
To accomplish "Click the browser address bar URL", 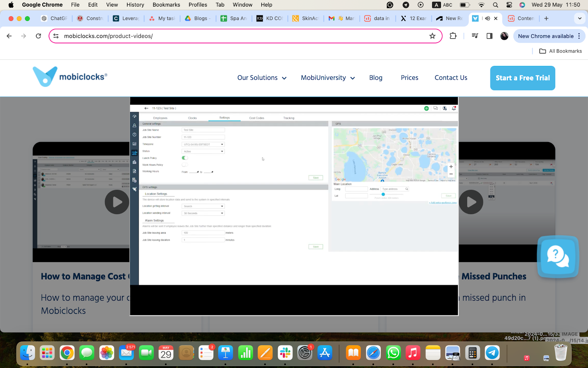I will 108,36.
